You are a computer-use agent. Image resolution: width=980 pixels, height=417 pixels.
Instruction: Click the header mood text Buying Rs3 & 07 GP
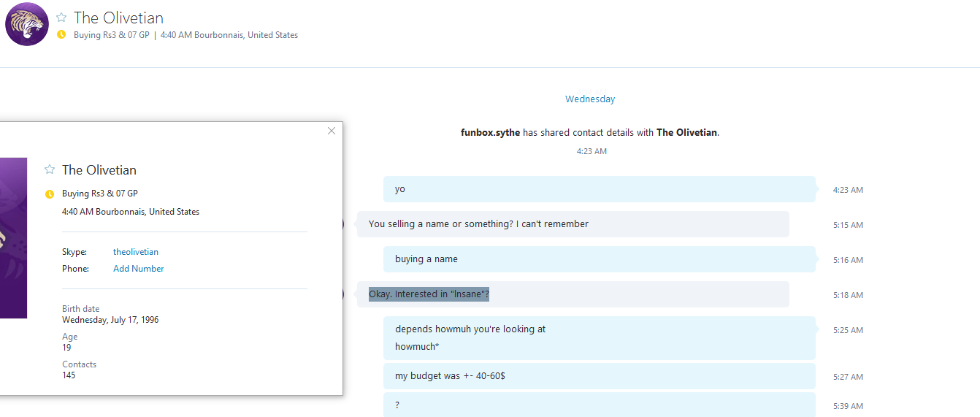tap(112, 35)
